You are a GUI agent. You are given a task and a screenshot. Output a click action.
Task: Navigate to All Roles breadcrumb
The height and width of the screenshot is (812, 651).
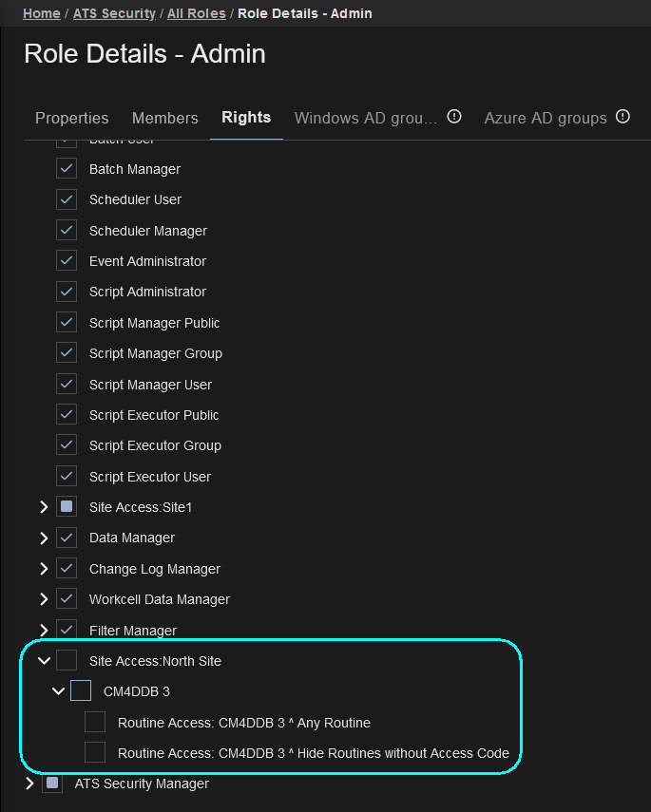tap(195, 13)
